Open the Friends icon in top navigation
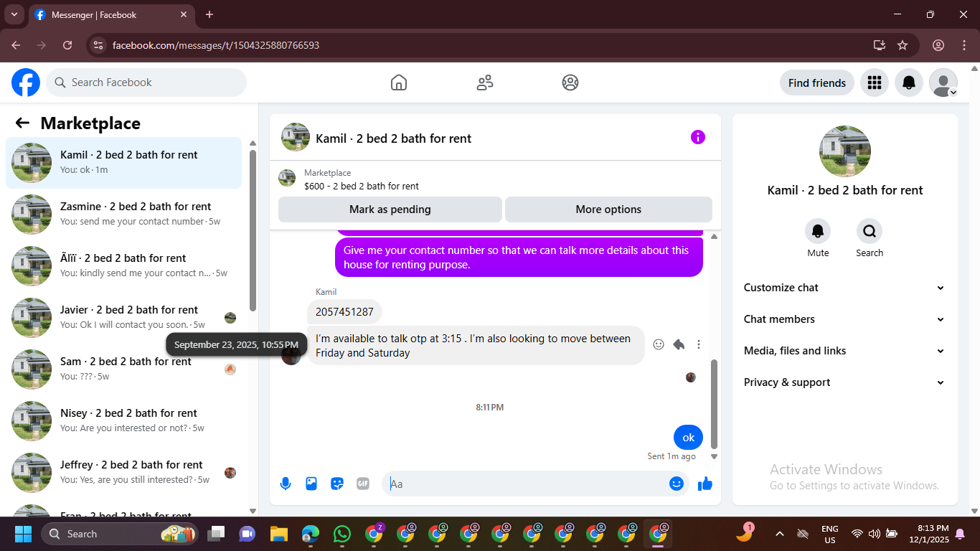Screen dimensions: 980x551 click(x=485, y=83)
